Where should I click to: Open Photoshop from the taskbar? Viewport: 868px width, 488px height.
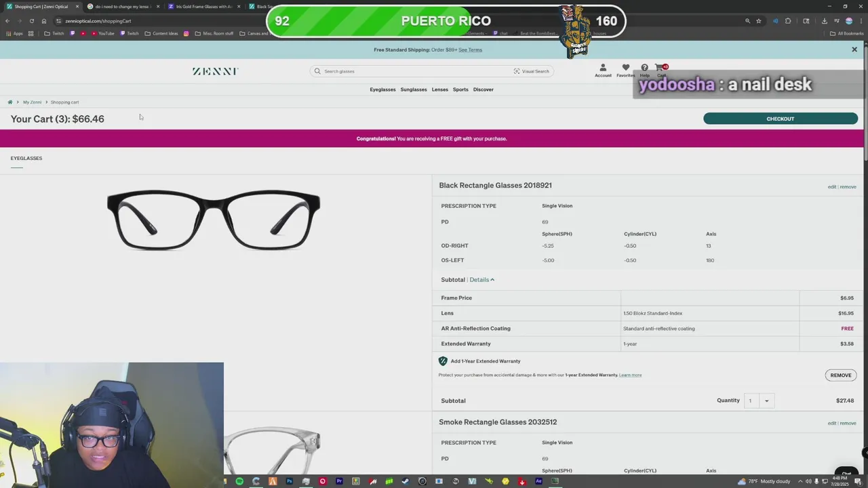[x=289, y=481]
